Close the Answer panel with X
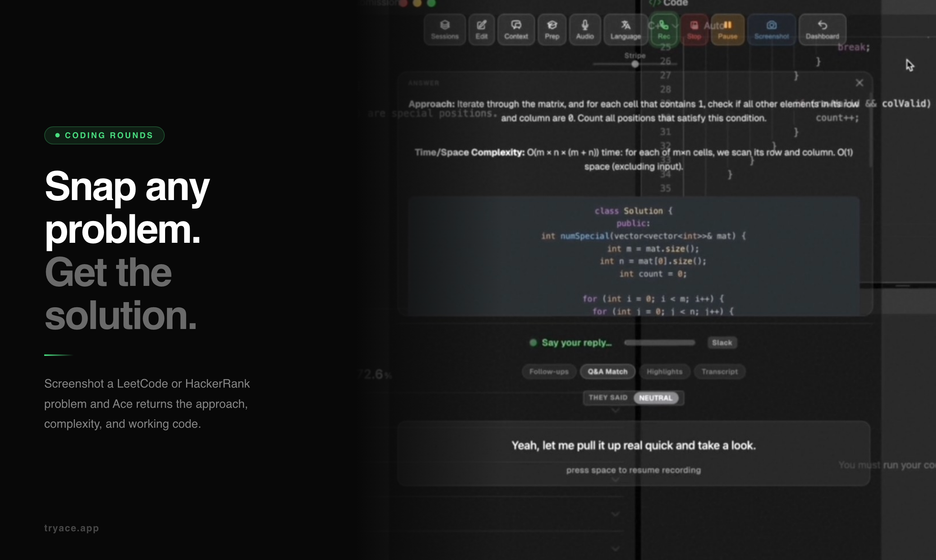This screenshot has width=936, height=560. point(859,83)
